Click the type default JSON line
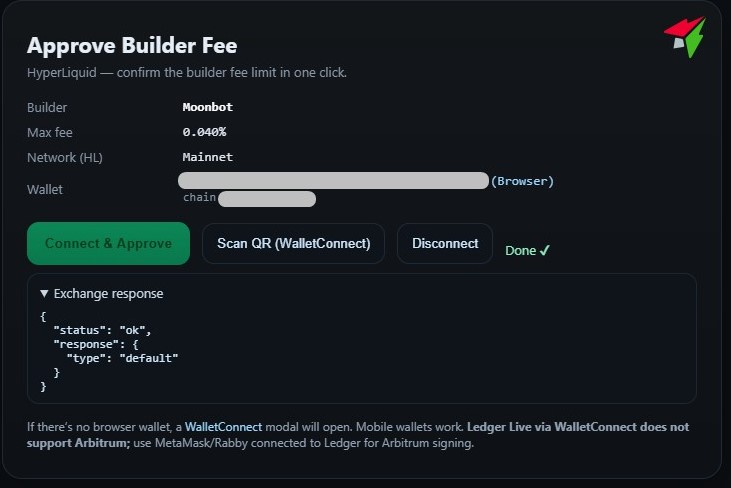This screenshot has height=488, width=731. [x=122, y=357]
